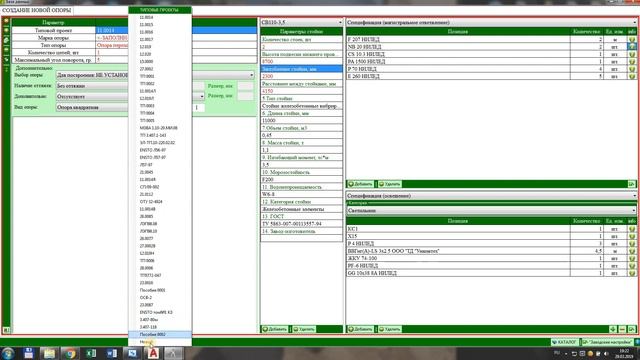The width and height of the screenshot is (640, 360).
Task: Open info icon for NB 20 НИЛЕД row
Action: [x=632, y=47]
